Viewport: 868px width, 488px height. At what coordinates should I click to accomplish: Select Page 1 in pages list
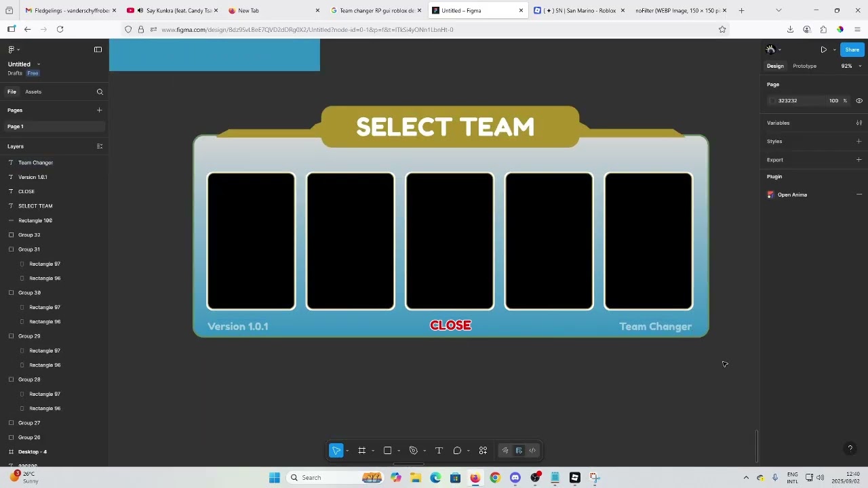point(54,127)
